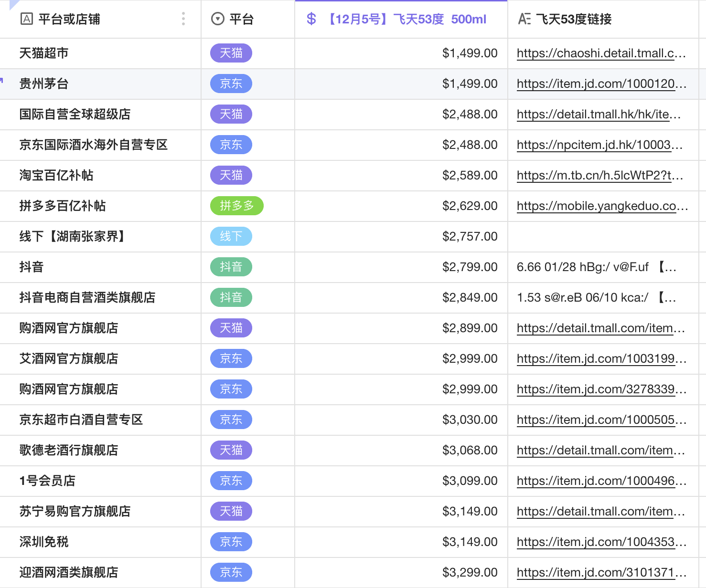Select the 拼多多百亿补帖 cell

tap(100, 206)
